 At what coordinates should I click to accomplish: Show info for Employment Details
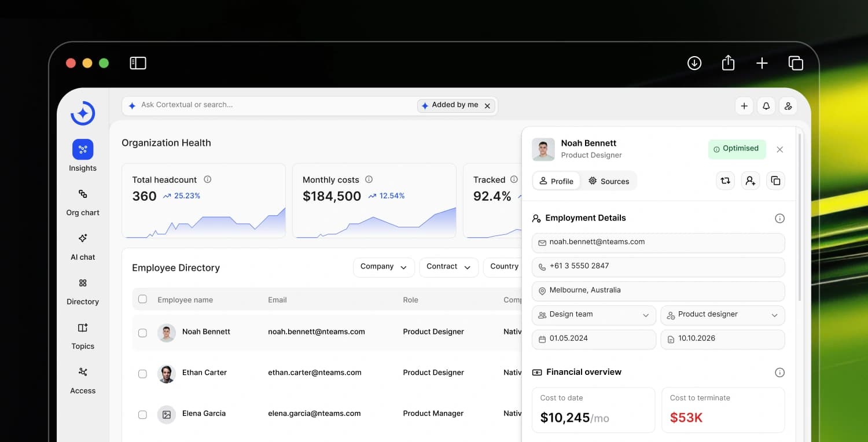pyautogui.click(x=779, y=218)
